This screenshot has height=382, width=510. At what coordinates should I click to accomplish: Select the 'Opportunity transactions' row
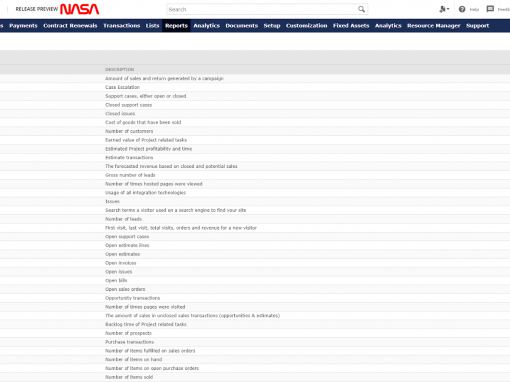255,298
